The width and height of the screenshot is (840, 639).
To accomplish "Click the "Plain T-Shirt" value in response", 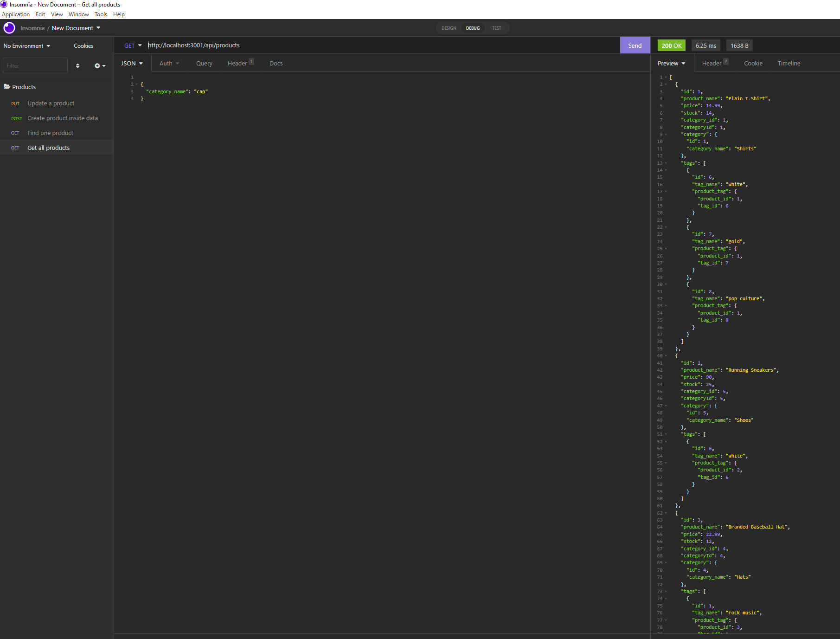I will 748,99.
